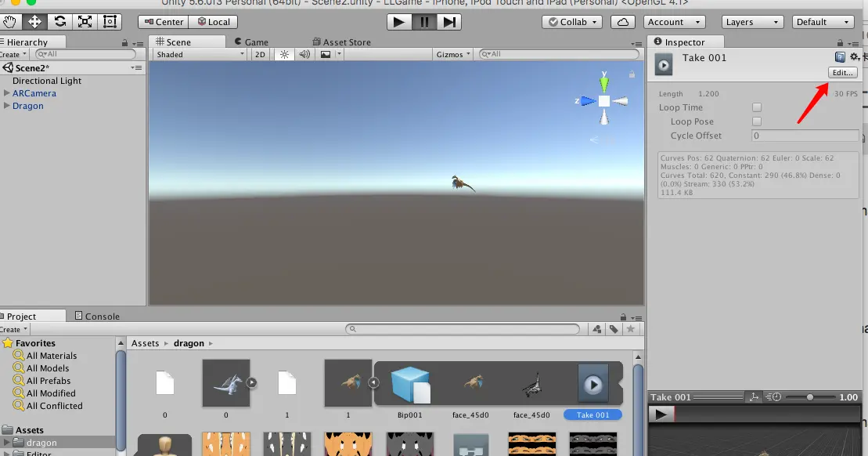Select the Hand tool

tap(10, 22)
